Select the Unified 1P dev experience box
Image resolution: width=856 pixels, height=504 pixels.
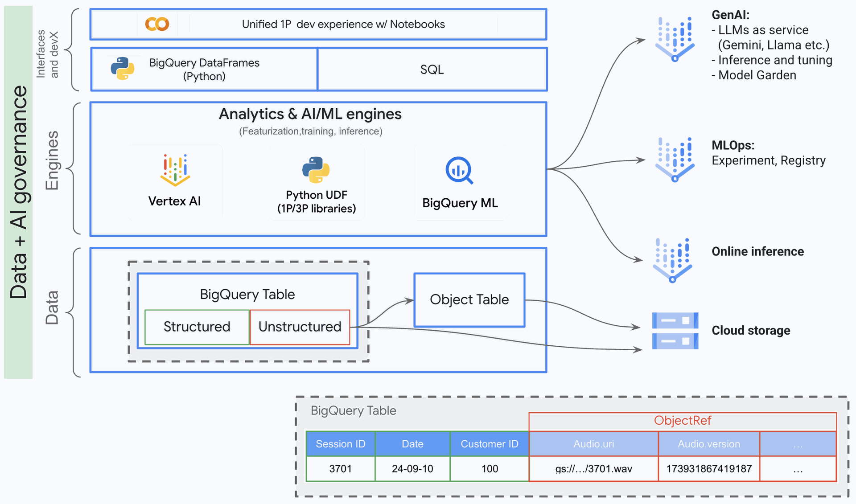(318, 24)
